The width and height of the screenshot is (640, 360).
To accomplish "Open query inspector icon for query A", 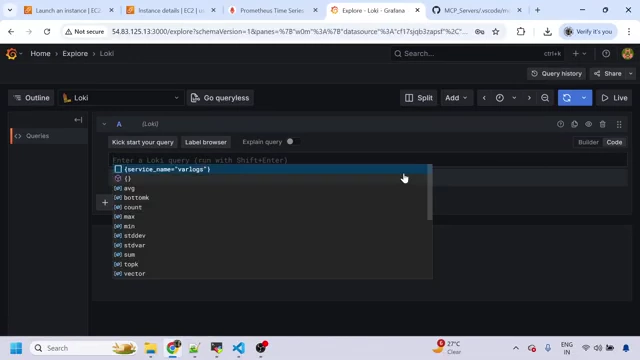I will tap(574, 124).
